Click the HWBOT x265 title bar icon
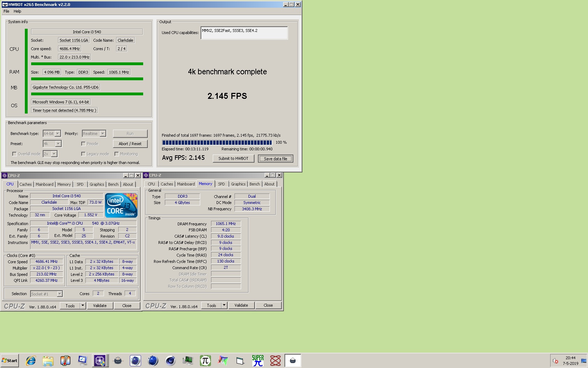588x368 pixels. click(5, 5)
